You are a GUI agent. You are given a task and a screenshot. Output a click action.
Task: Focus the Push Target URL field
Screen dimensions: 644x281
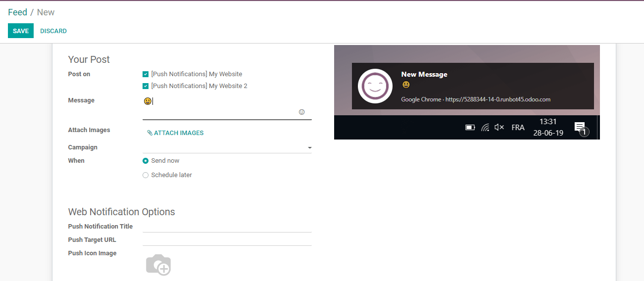[x=227, y=240]
